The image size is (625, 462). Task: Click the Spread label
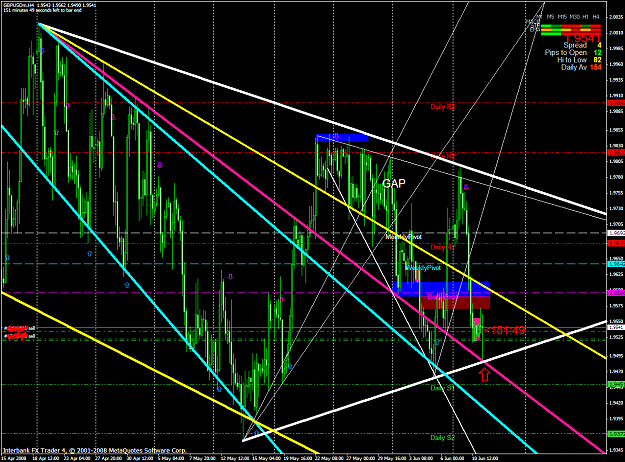click(575, 45)
